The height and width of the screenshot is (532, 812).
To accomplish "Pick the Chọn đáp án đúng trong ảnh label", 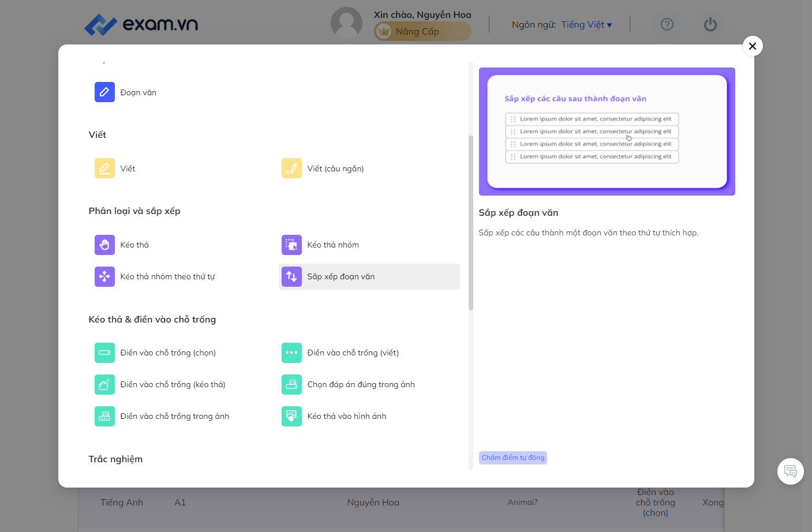I will tap(361, 384).
